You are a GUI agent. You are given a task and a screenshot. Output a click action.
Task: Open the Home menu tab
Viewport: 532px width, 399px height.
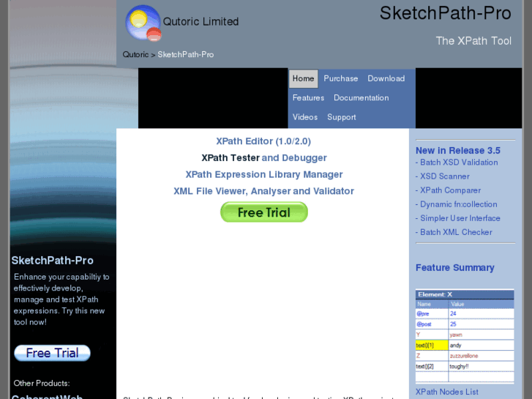tap(304, 78)
